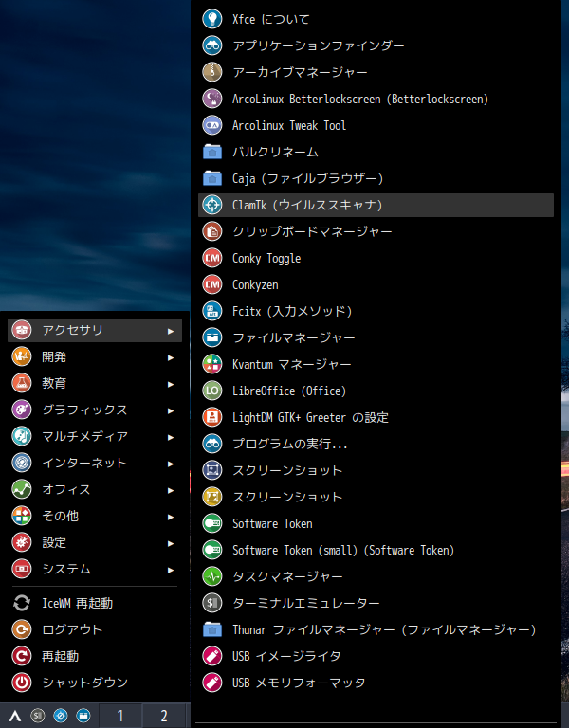Click the Caja file browser folder icon

(212, 178)
